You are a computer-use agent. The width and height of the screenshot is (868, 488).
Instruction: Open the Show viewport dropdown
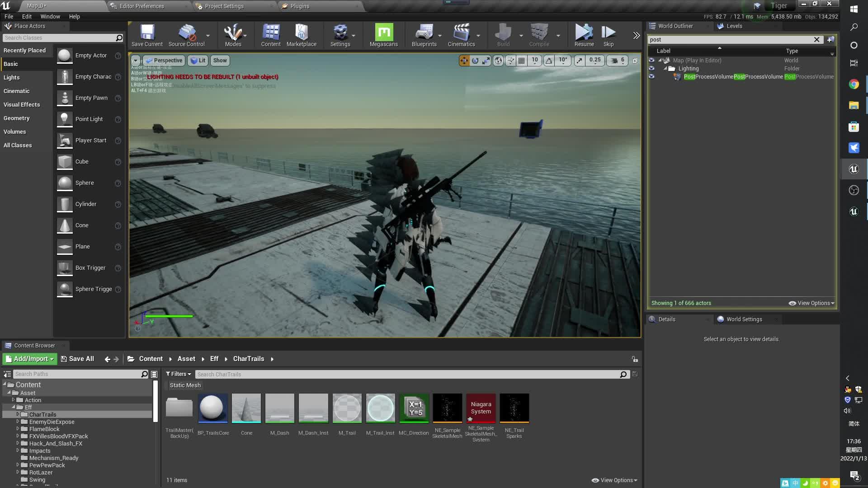220,60
